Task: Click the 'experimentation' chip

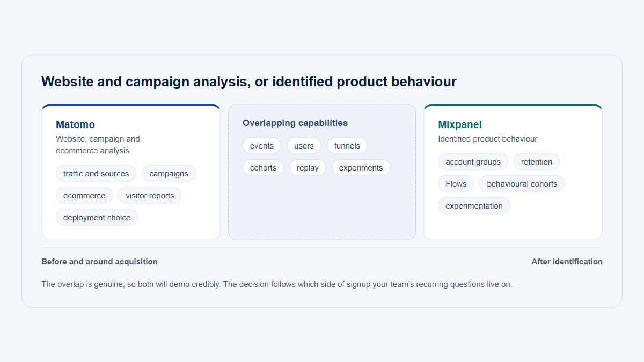Action: [x=474, y=206]
